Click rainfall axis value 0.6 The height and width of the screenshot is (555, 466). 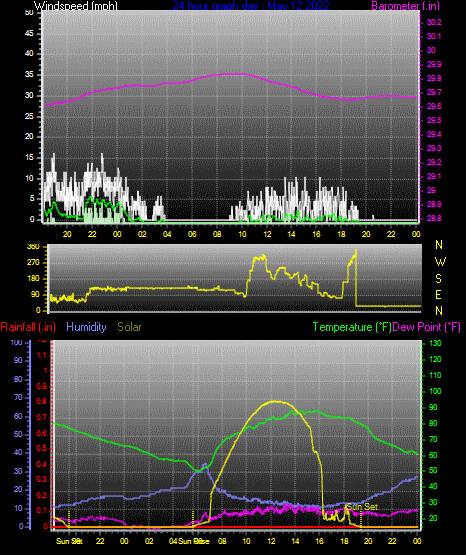pyautogui.click(x=42, y=433)
